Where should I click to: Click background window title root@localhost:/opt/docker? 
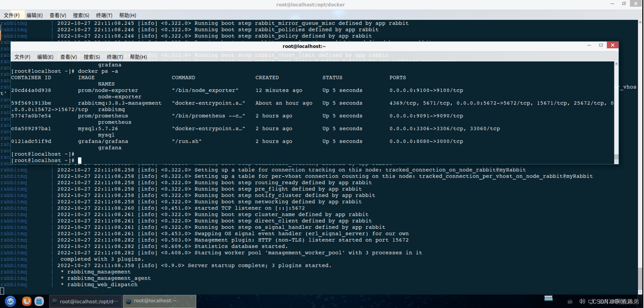311,5
